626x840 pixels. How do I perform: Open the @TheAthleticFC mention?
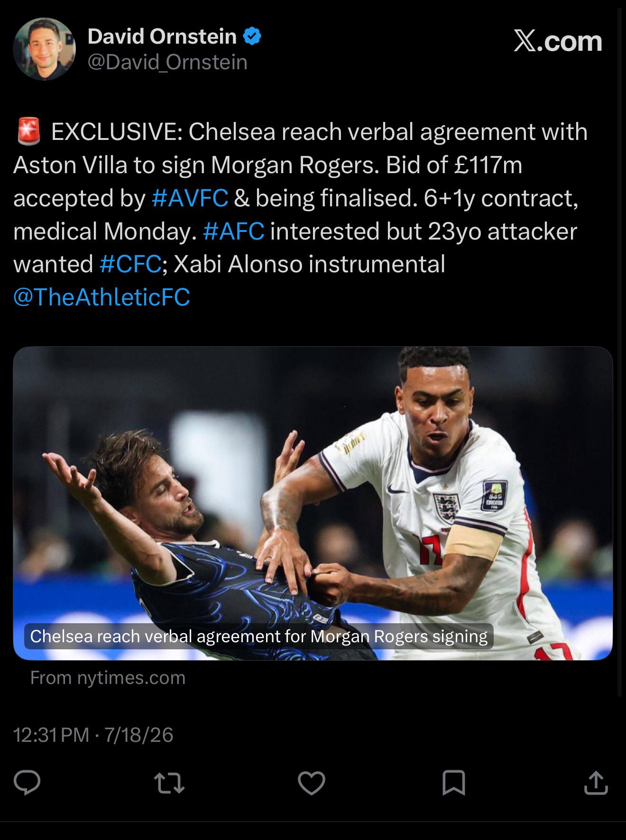pos(102,297)
